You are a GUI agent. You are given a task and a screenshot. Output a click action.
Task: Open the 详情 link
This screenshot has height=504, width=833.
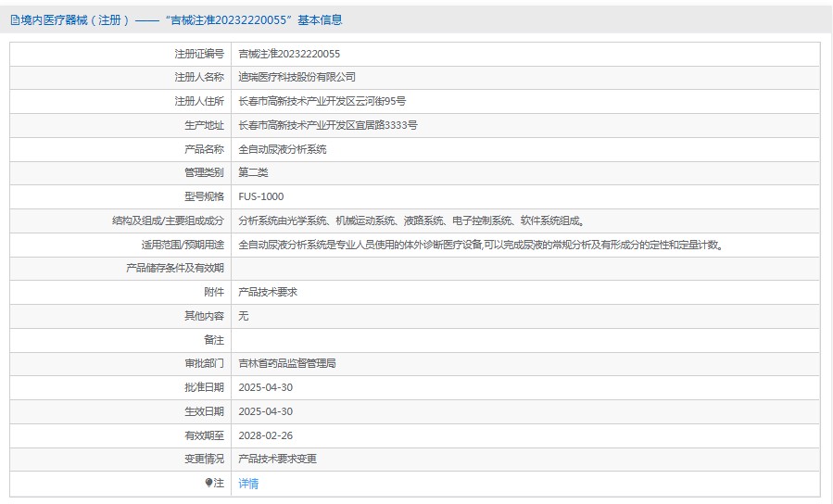pos(248,484)
